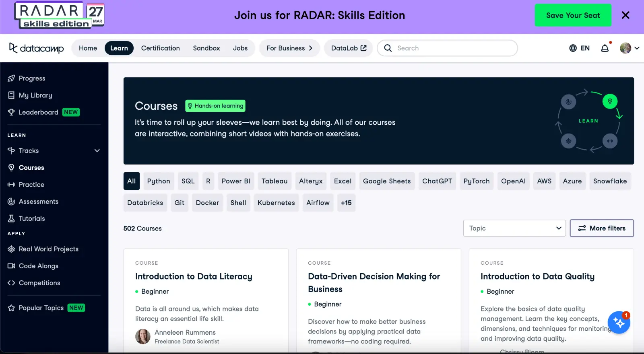Click the search input field
This screenshot has height=354, width=644.
(x=447, y=48)
